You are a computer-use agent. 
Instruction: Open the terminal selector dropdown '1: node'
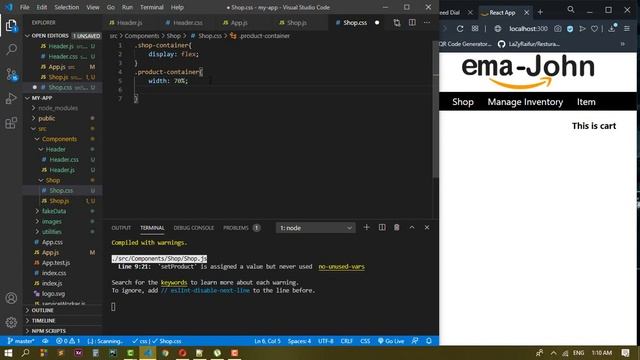coord(316,228)
